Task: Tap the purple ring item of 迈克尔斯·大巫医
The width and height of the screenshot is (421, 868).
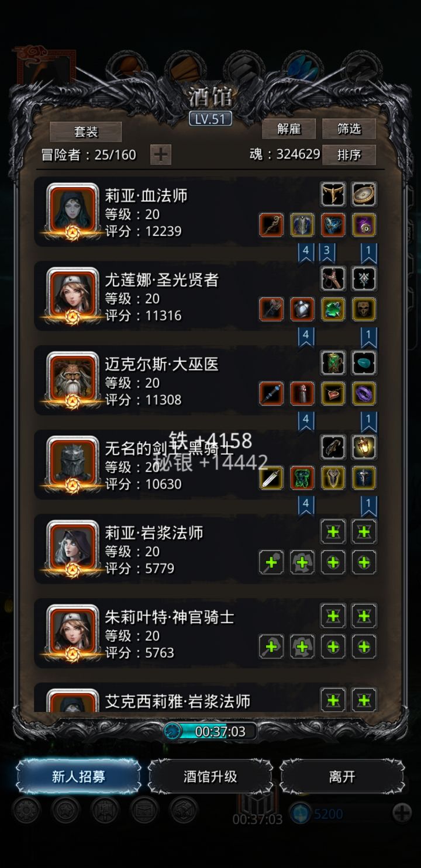Action: pyautogui.click(x=364, y=393)
